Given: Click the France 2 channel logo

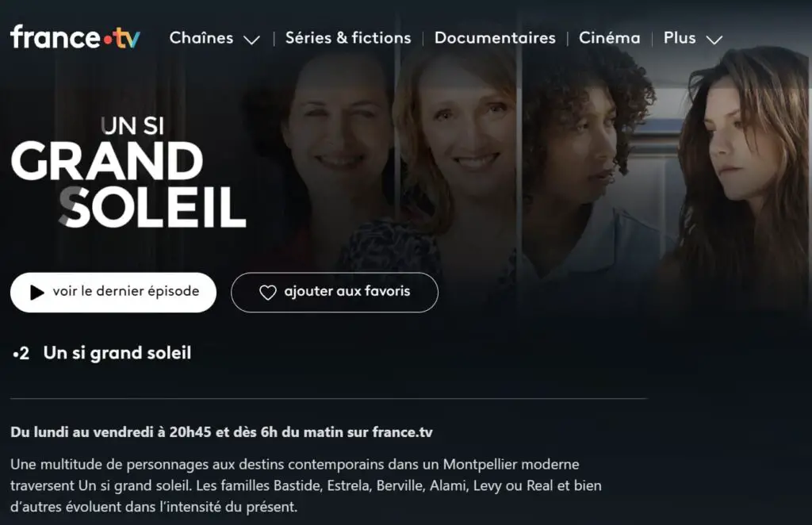Looking at the screenshot, I should [21, 354].
